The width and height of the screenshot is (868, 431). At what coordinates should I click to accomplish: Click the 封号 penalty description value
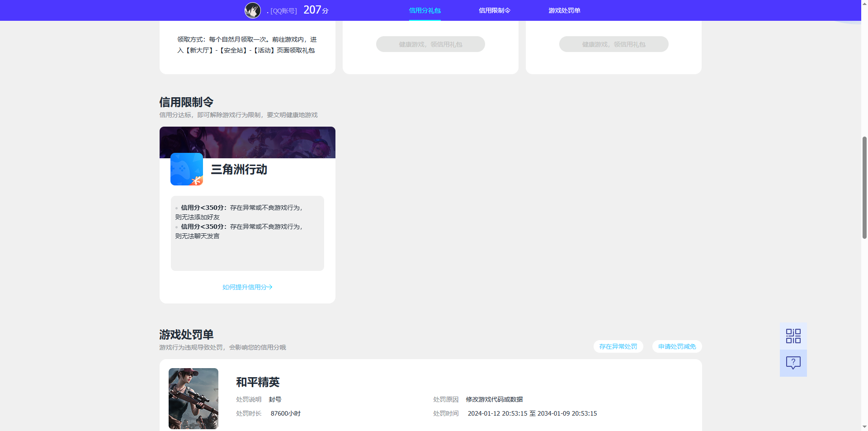pyautogui.click(x=275, y=399)
